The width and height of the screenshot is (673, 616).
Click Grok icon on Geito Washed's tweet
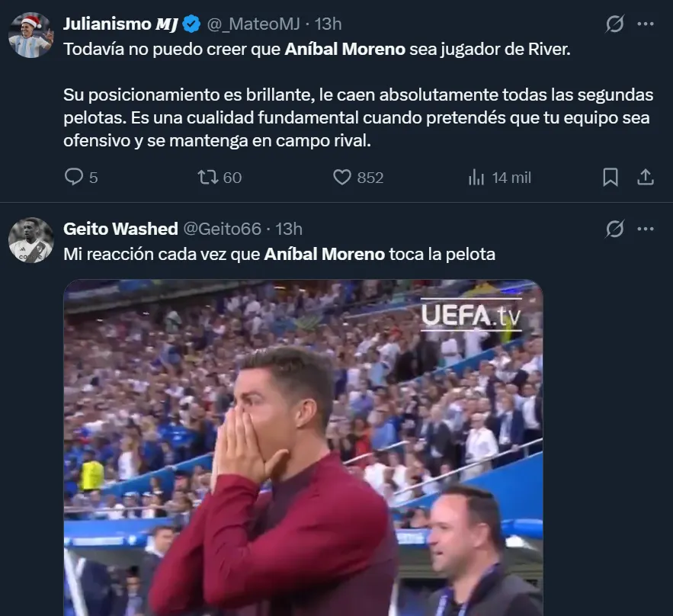coord(614,229)
